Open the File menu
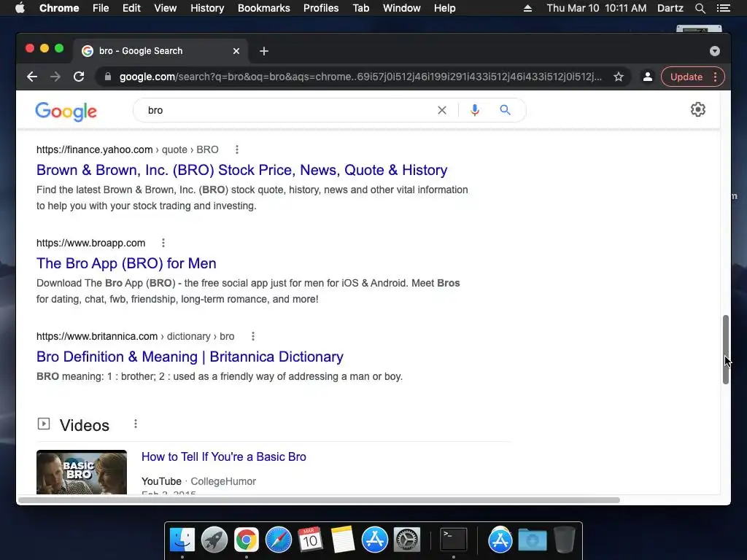Viewport: 747px width, 560px height. [x=101, y=8]
